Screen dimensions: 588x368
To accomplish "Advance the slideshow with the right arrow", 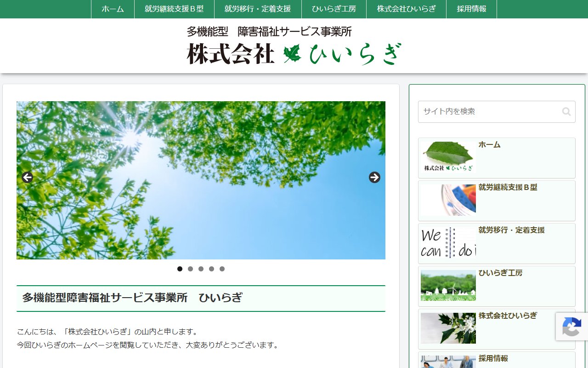I will tap(374, 177).
